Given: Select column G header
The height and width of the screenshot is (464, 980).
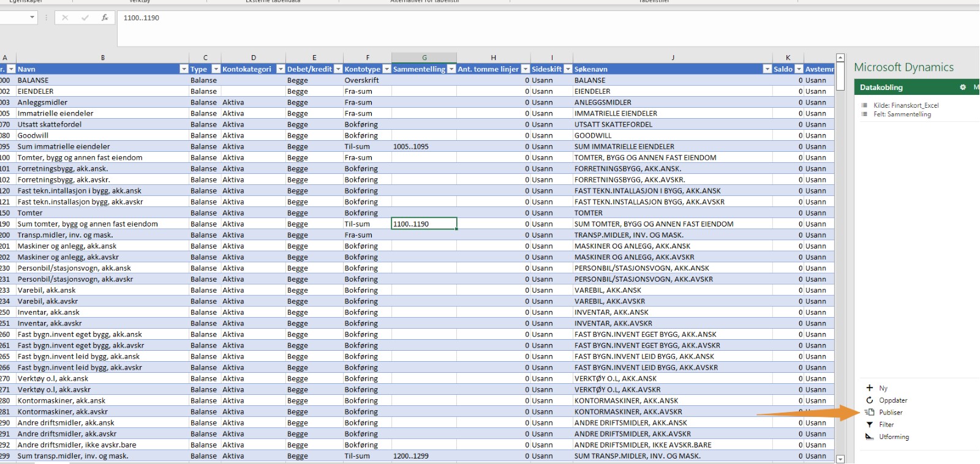Looking at the screenshot, I should point(424,58).
